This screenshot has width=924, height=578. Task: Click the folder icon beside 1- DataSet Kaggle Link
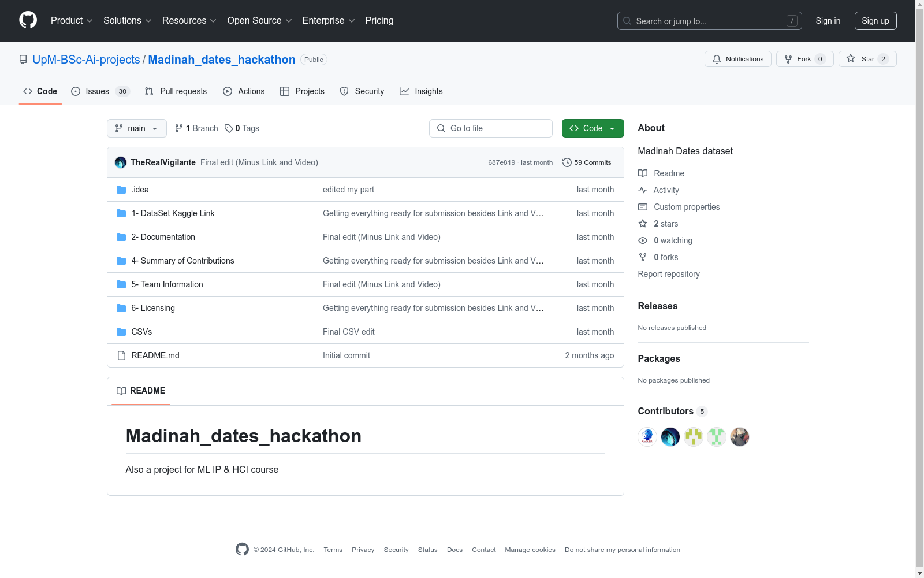click(121, 213)
